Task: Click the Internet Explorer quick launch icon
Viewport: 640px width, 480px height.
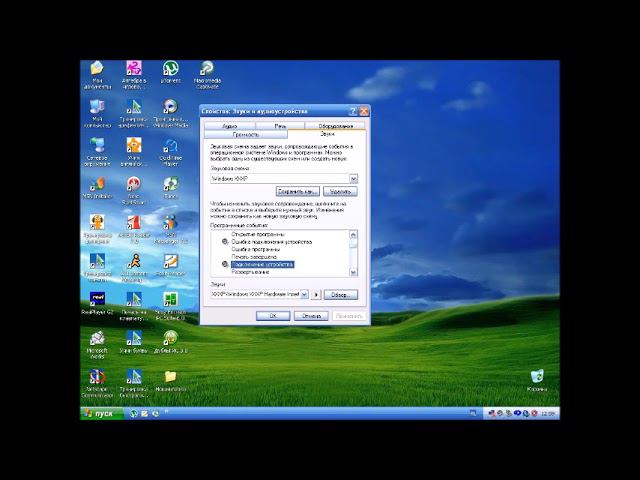Action: 156,413
